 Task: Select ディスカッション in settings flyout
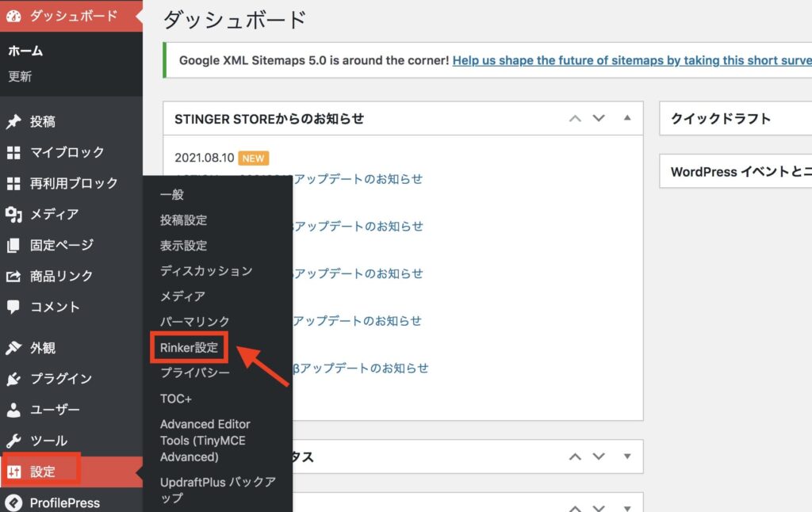pos(206,271)
